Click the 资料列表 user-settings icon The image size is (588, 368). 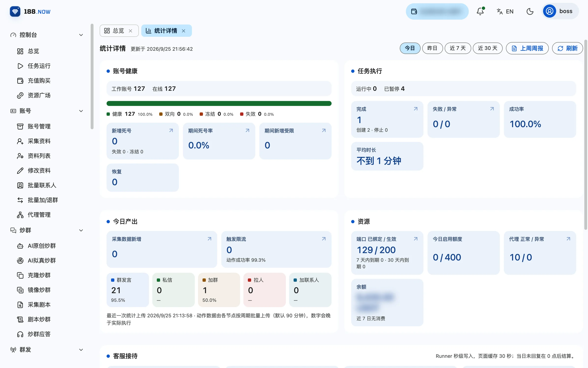20,156
